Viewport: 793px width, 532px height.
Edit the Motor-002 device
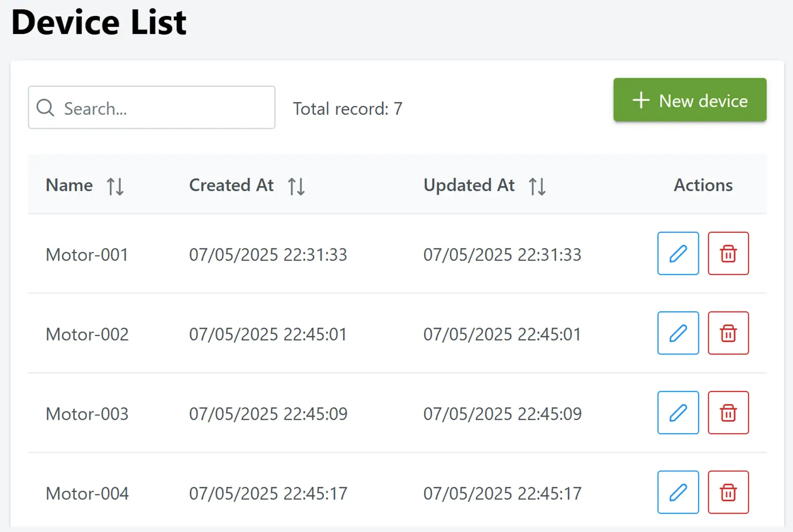click(677, 333)
